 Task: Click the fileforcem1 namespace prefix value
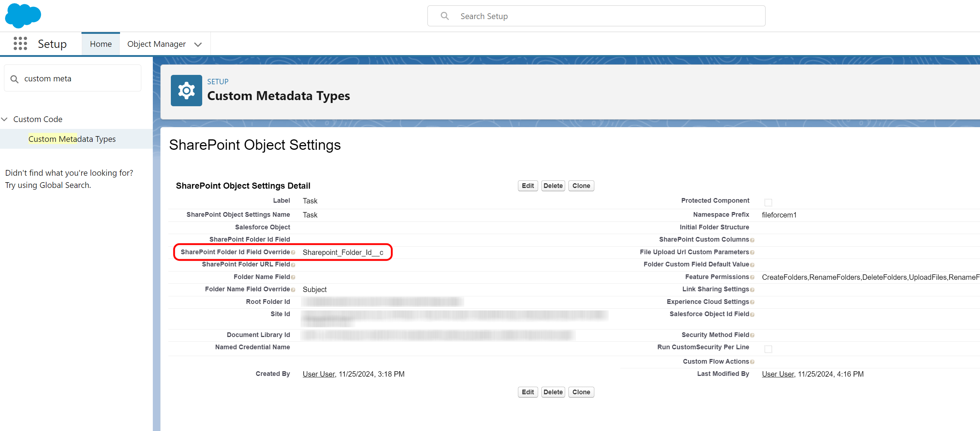point(779,215)
